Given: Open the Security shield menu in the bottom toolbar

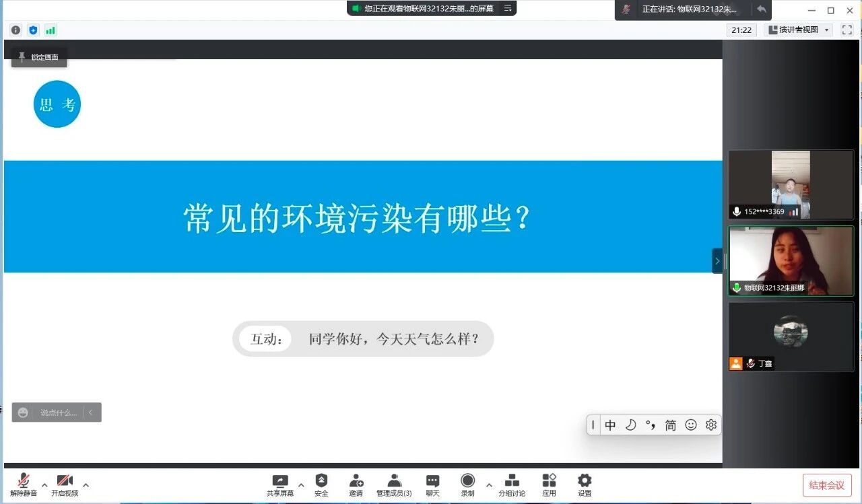Looking at the screenshot, I should (x=321, y=480).
